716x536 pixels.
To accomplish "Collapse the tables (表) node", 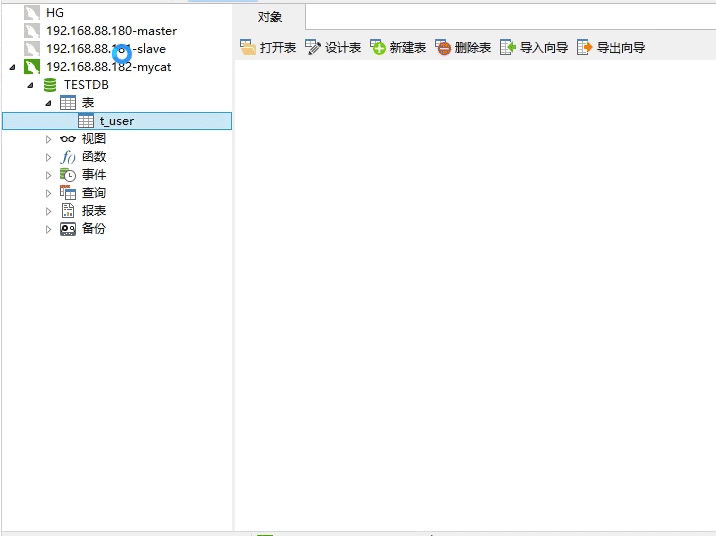I will (48, 103).
